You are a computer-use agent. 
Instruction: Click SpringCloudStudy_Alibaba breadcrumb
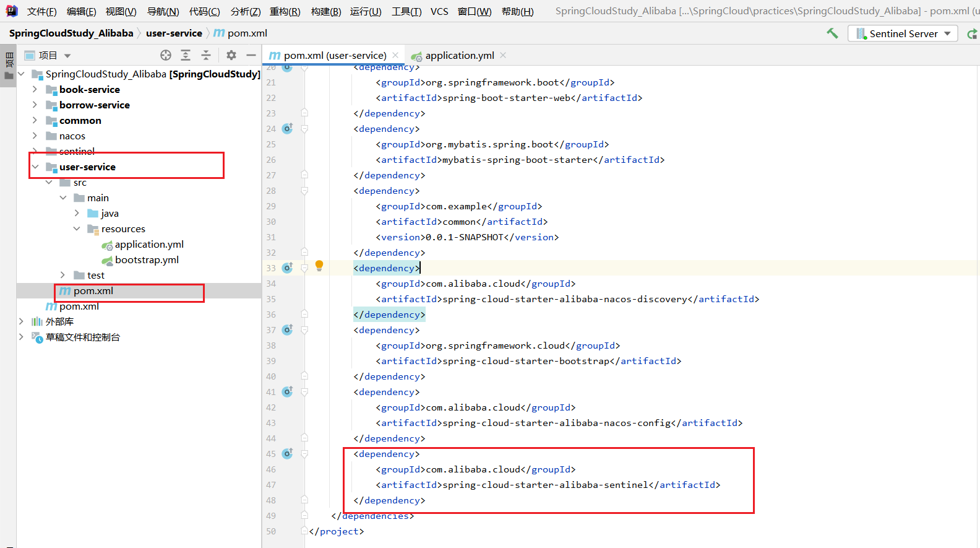tap(71, 33)
